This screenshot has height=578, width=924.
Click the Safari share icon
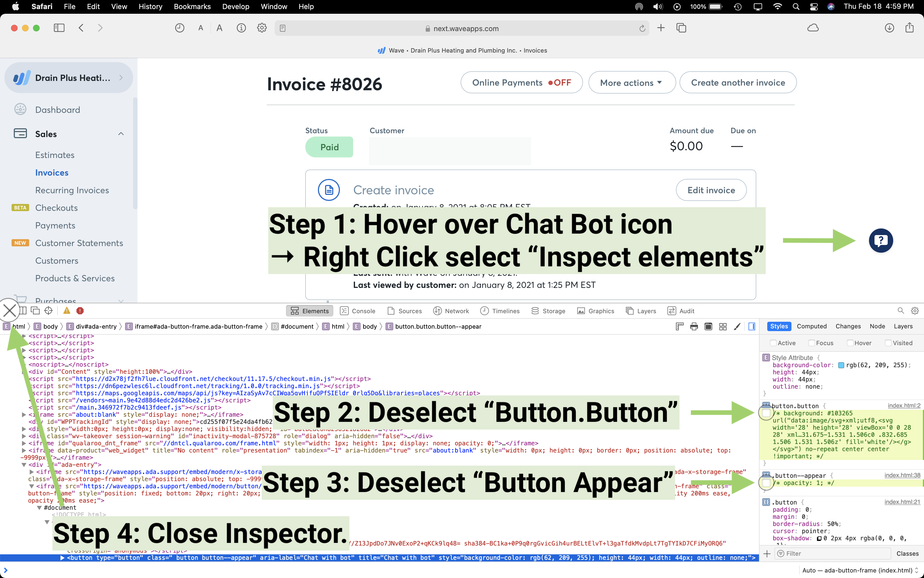(909, 28)
